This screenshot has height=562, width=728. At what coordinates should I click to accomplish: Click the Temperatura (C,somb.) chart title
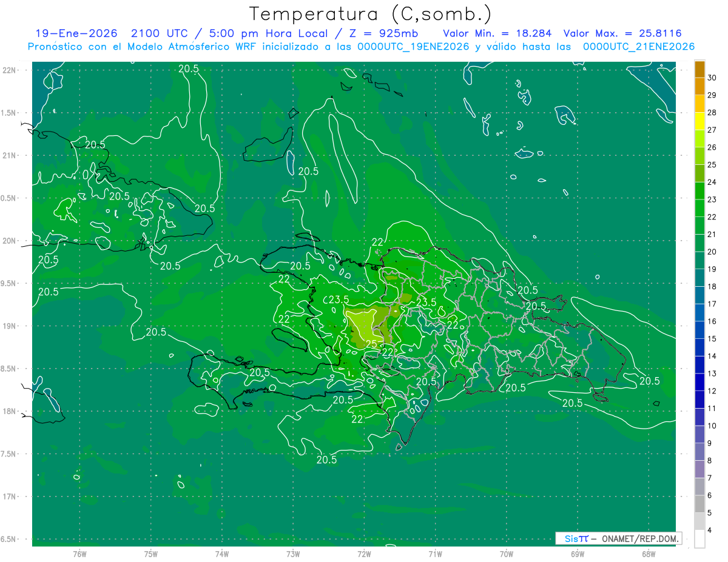click(371, 14)
